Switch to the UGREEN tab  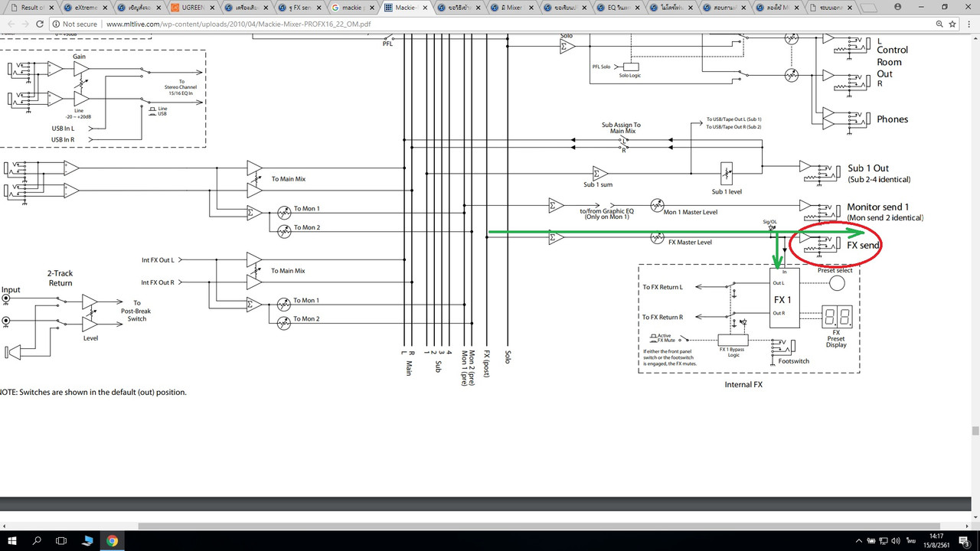point(193,8)
